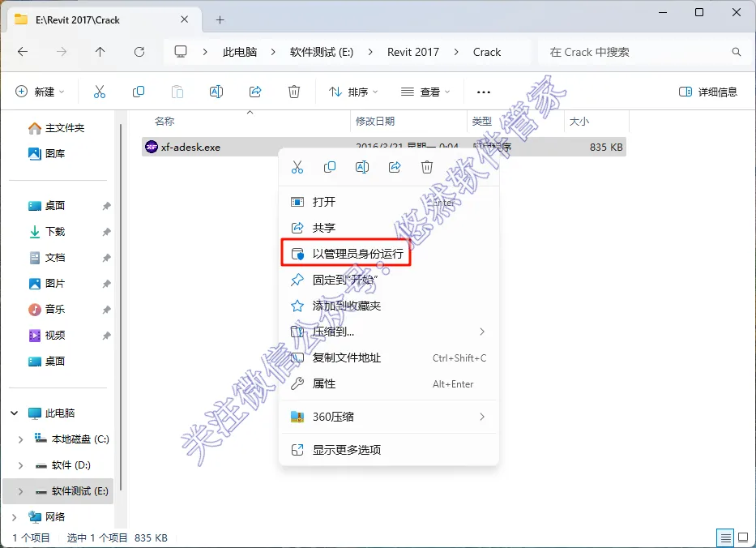Click the navigation pane scrollbar

coord(121,306)
